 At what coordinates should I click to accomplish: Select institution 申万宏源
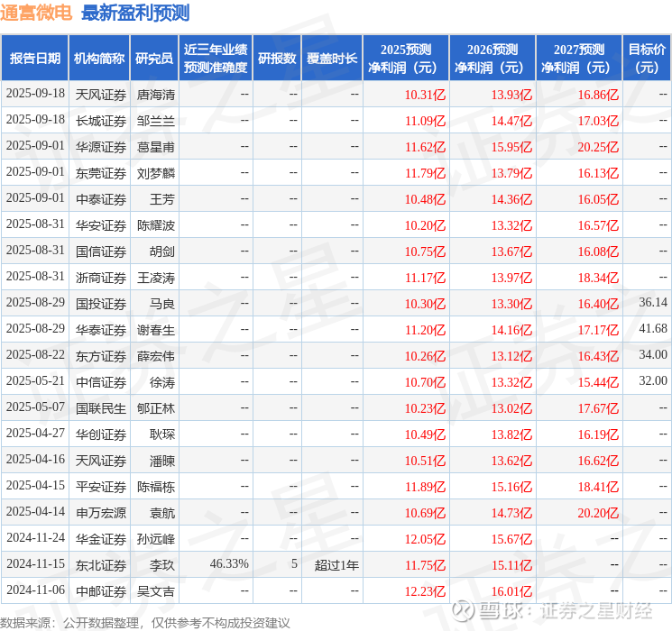click(x=101, y=513)
